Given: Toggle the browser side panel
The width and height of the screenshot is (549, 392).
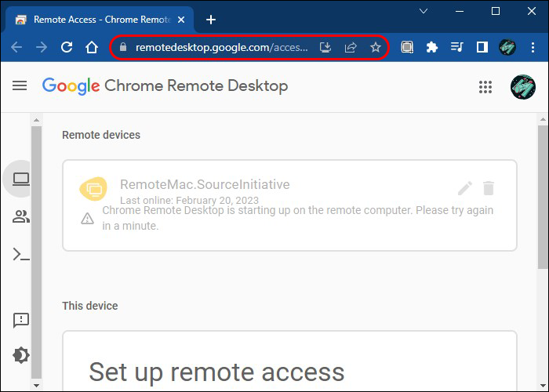Looking at the screenshot, I should pyautogui.click(x=482, y=47).
